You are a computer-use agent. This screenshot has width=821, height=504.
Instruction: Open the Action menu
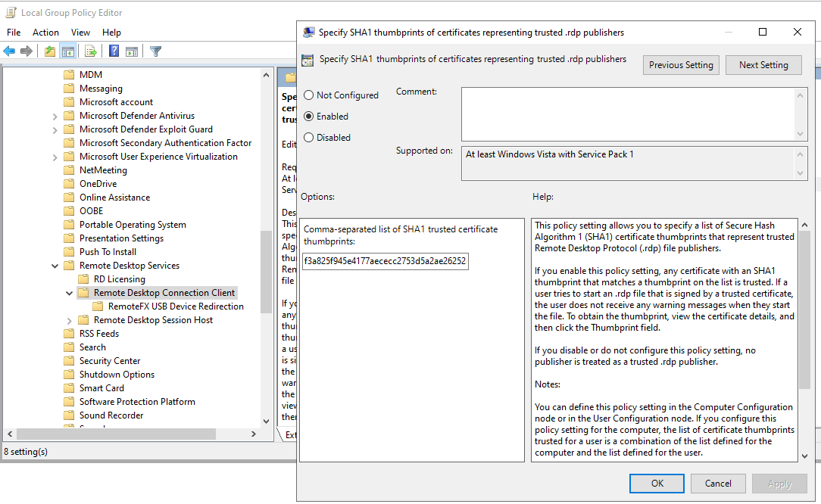click(45, 33)
